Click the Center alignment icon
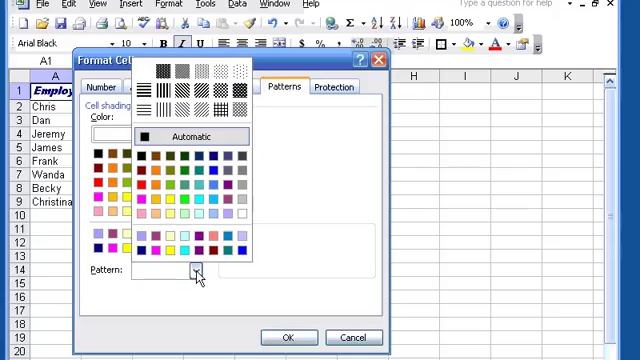The height and width of the screenshot is (360, 640). [242, 43]
